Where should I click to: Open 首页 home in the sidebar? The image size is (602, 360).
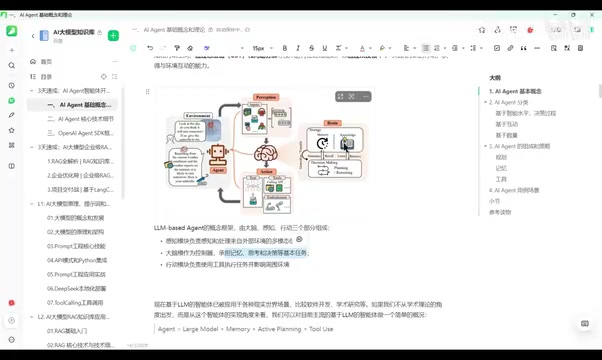pyautogui.click(x=46, y=61)
